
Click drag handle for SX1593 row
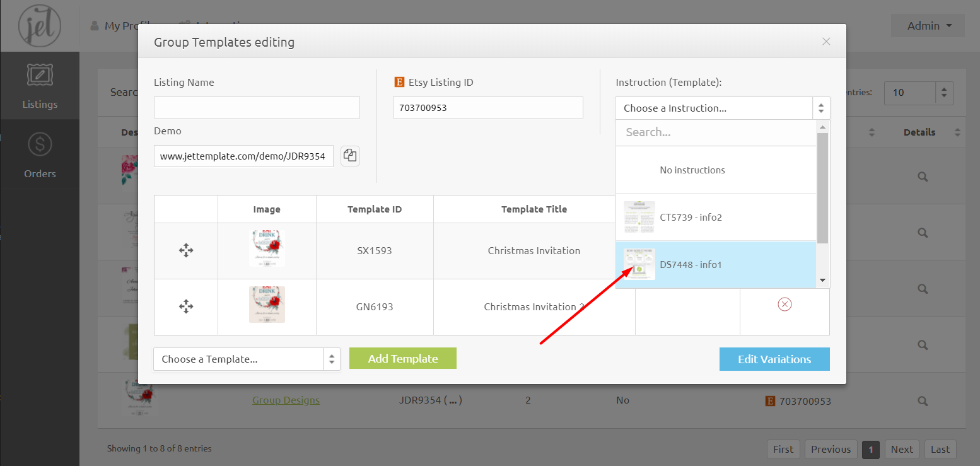[186, 250]
